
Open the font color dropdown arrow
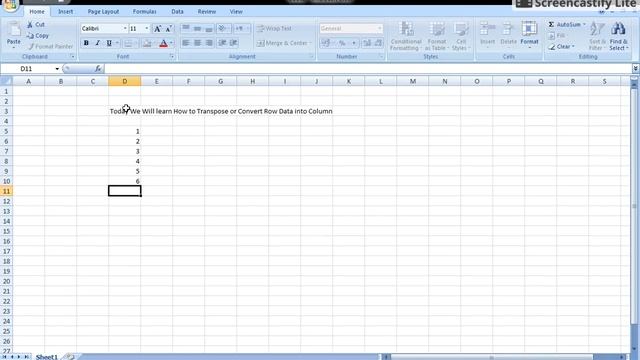[171, 43]
